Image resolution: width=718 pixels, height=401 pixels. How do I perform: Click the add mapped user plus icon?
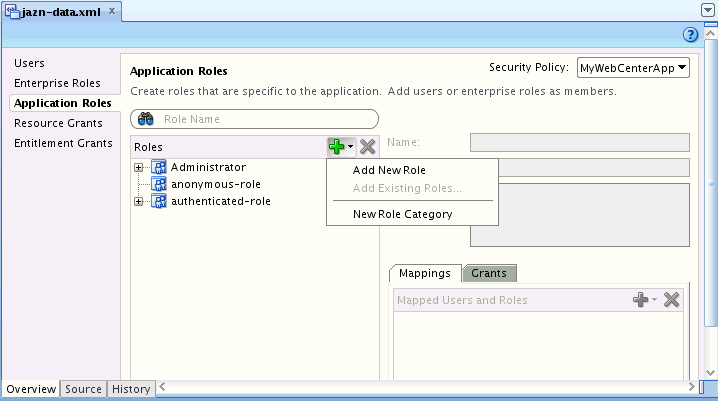tap(641, 300)
